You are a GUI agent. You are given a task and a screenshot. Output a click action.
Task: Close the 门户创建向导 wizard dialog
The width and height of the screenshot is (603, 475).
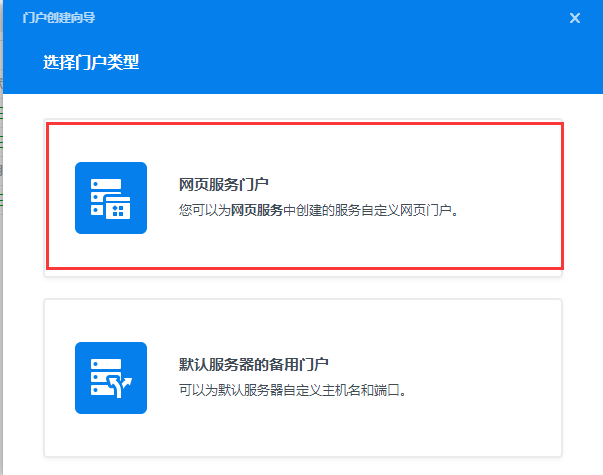click(574, 18)
